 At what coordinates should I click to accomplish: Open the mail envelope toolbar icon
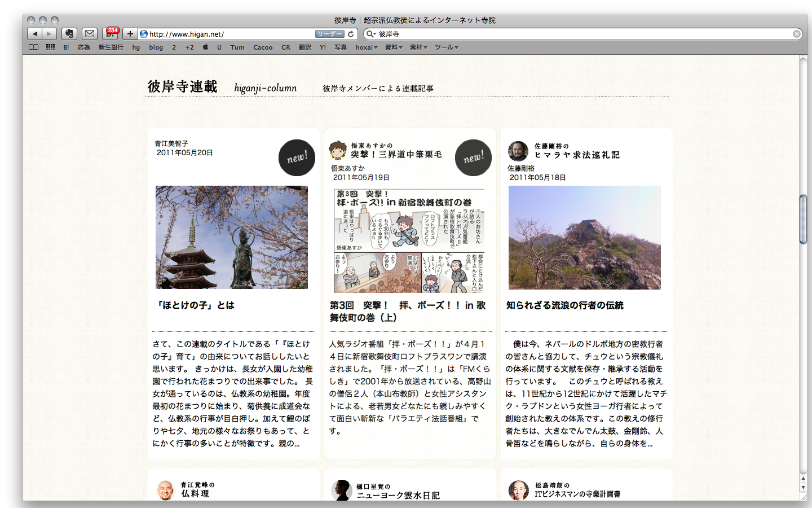[89, 34]
